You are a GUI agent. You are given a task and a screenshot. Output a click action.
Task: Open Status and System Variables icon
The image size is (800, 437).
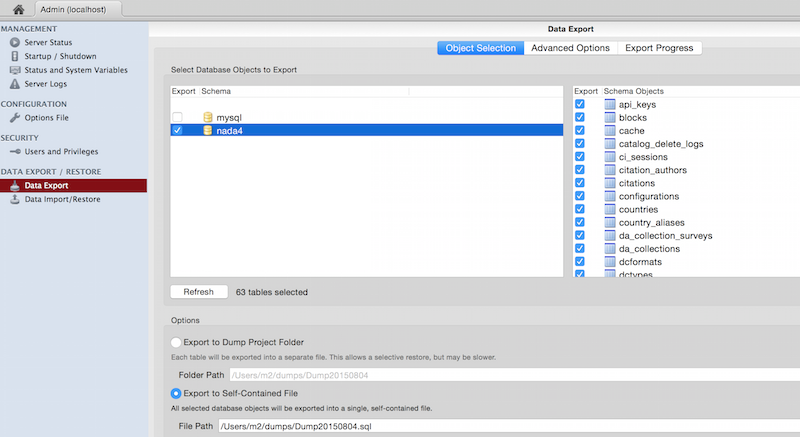pos(15,70)
